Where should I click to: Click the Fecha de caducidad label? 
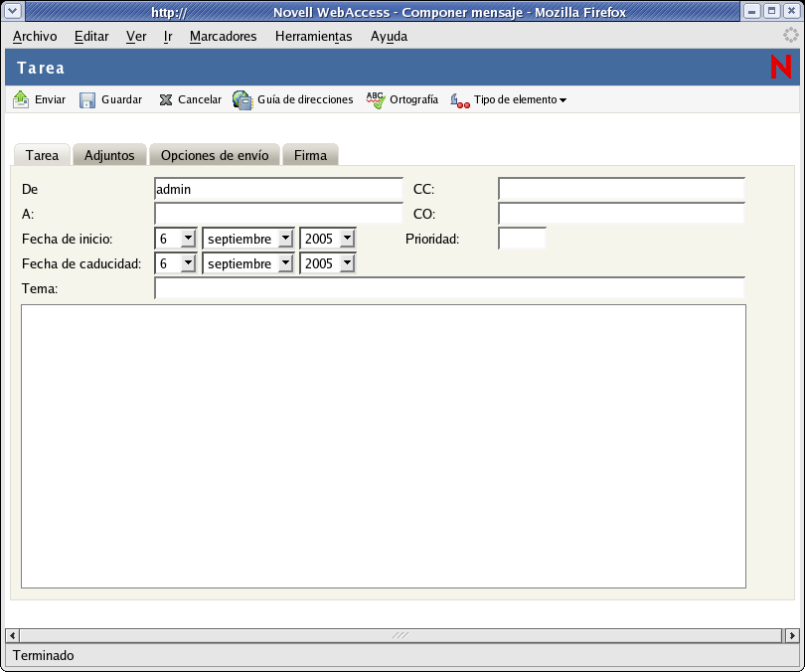[x=81, y=263]
